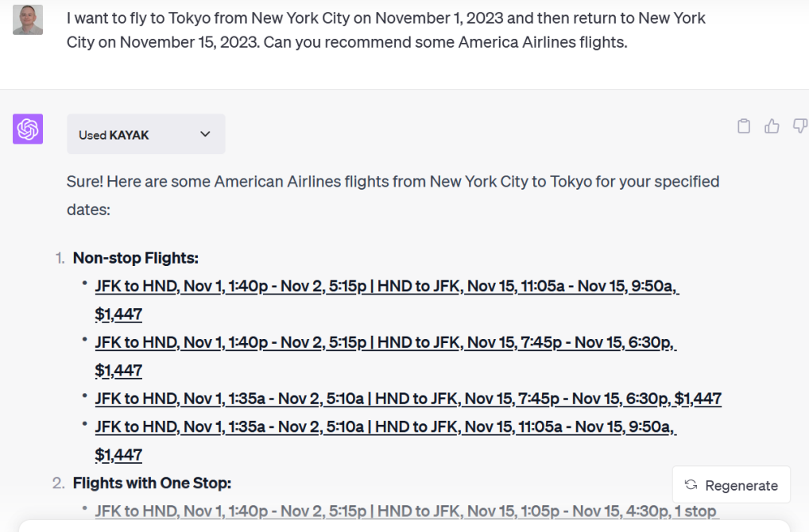The image size is (809, 532).
Task: Click the circular arrows icon on Regenerate
Action: click(691, 485)
